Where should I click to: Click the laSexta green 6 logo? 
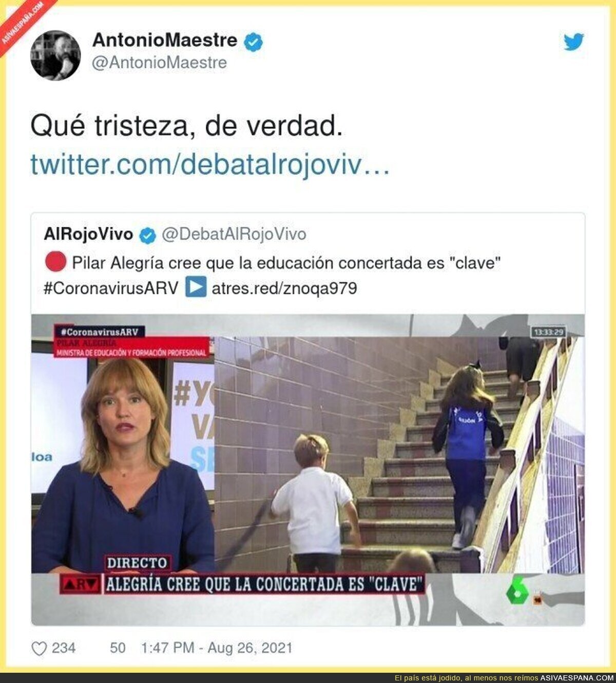pos(517,592)
